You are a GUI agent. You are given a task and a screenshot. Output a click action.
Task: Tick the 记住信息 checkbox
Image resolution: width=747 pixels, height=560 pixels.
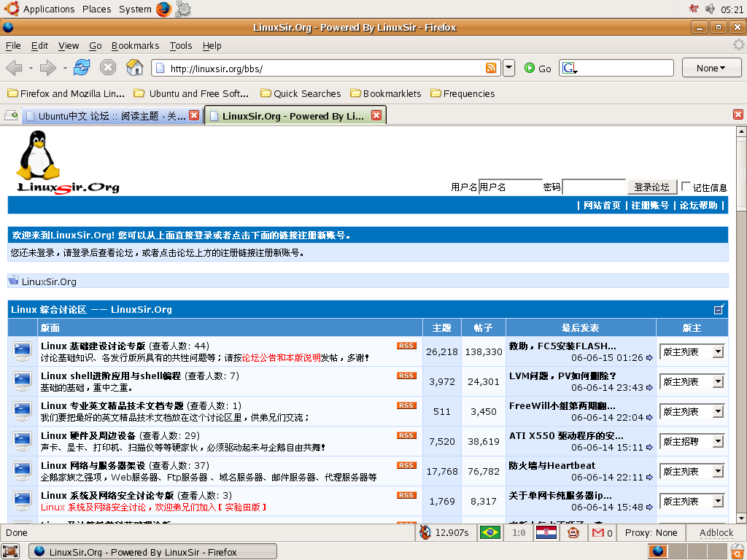point(686,186)
